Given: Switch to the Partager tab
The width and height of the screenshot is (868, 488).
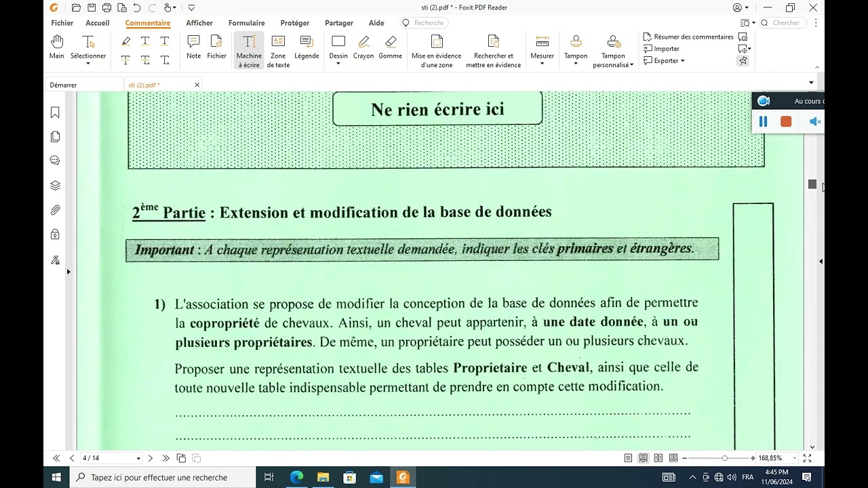Looking at the screenshot, I should 339,23.
